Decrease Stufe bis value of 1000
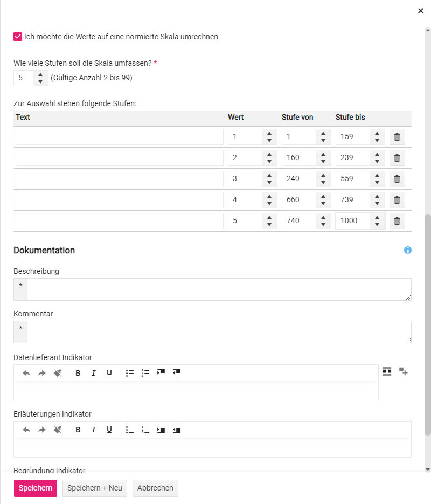The width and height of the screenshot is (431, 504). pyautogui.click(x=377, y=224)
